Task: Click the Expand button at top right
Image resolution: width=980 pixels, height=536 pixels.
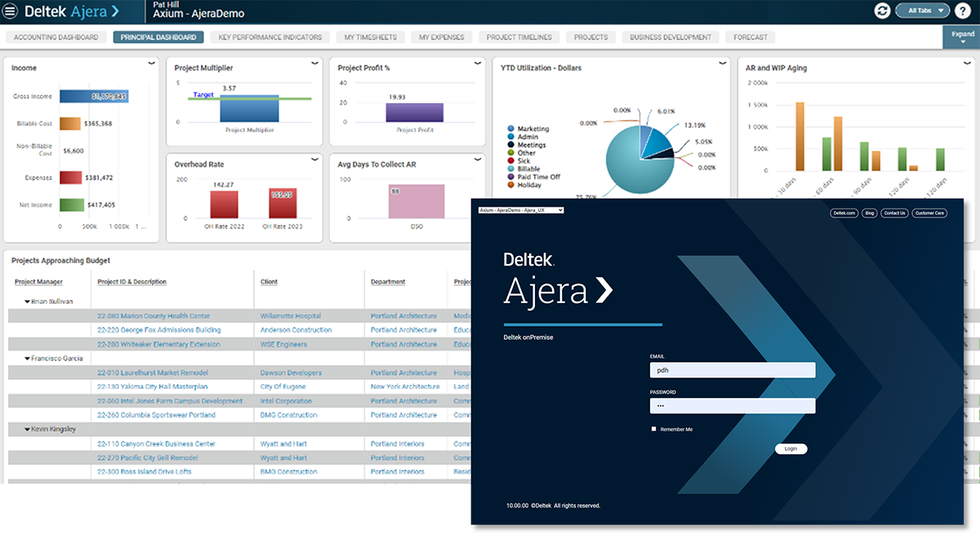Action: (x=962, y=38)
